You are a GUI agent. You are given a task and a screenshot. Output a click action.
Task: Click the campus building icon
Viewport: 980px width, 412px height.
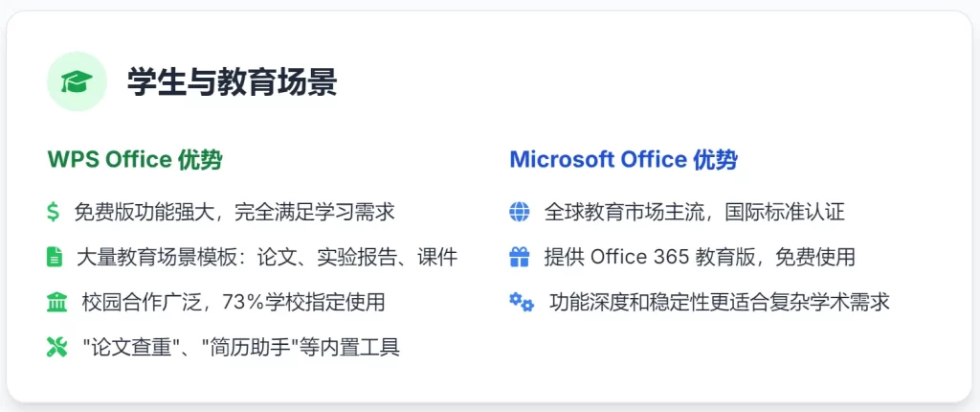(56, 302)
